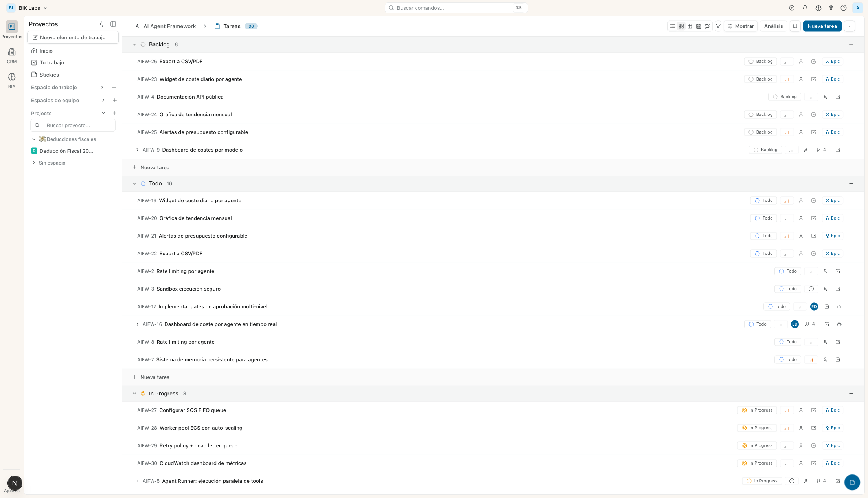The width and height of the screenshot is (868, 498).
Task: Toggle the Proyectos sidebar panel collapse
Action: [x=113, y=24]
